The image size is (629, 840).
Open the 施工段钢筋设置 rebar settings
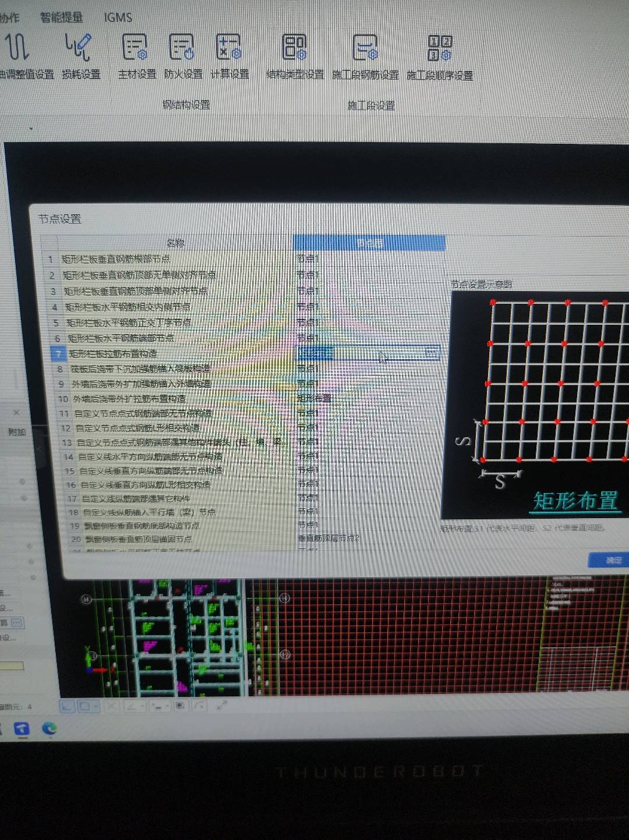coord(365,56)
